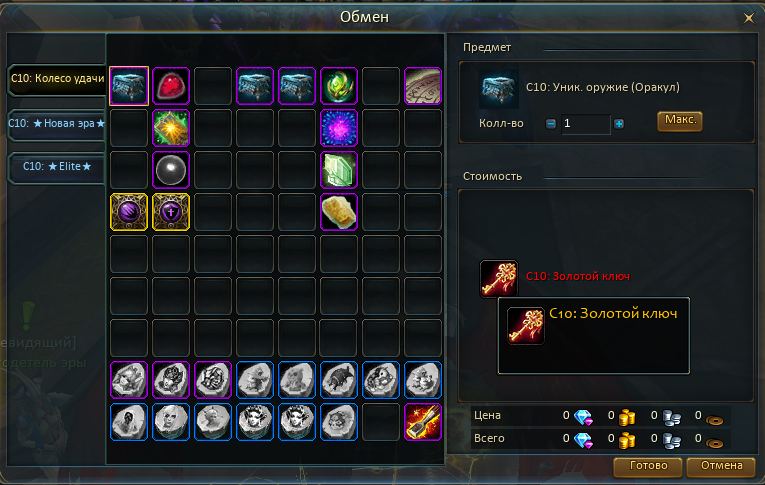Focus the Колл-во quantity input field
This screenshot has height=485, width=765.
(x=585, y=124)
